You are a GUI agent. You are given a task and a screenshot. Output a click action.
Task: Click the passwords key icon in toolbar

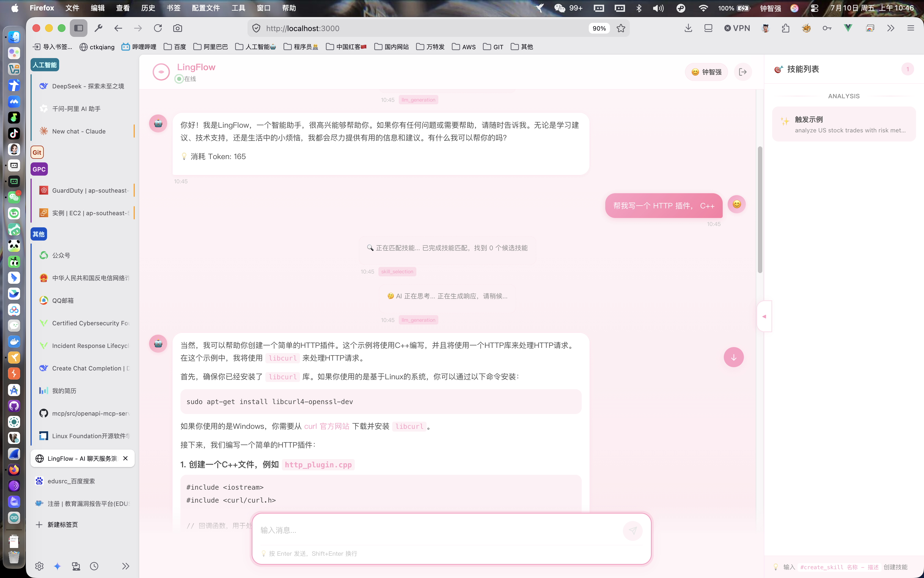(x=827, y=28)
